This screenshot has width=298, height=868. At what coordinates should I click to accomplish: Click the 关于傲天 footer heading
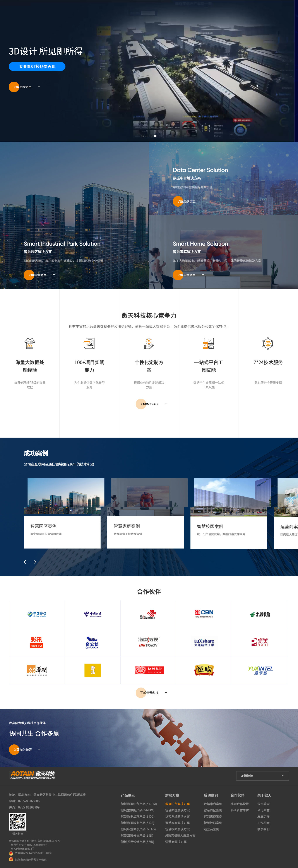click(x=264, y=795)
